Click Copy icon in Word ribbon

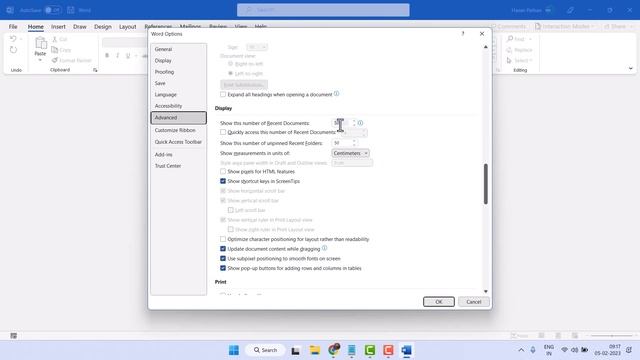coord(55,50)
